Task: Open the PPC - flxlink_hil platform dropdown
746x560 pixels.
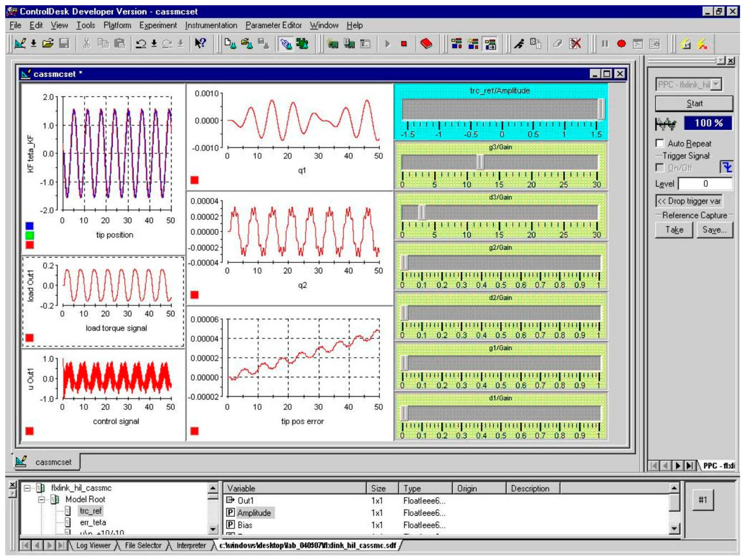Action: click(717, 85)
